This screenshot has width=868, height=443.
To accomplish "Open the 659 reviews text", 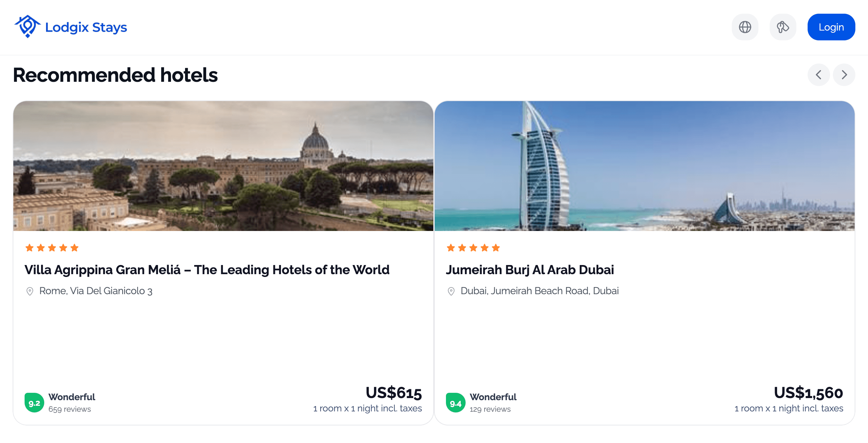I will (x=70, y=409).
